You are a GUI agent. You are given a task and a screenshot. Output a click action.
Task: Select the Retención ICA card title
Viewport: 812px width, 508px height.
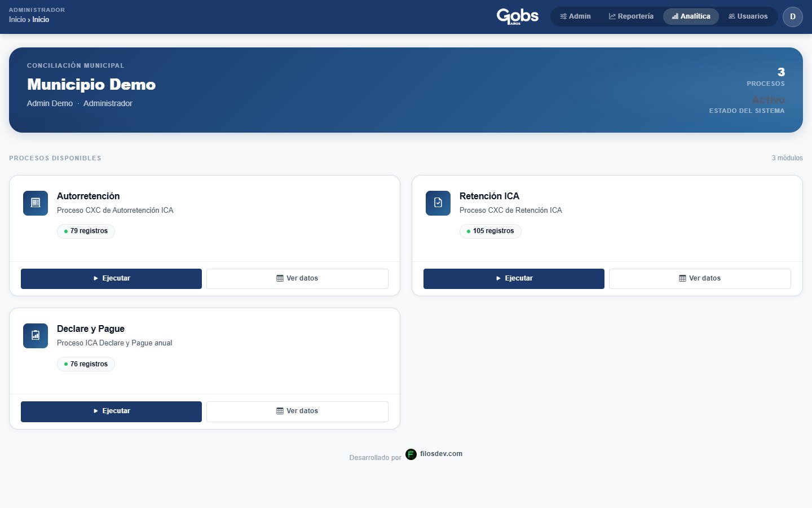(x=489, y=196)
